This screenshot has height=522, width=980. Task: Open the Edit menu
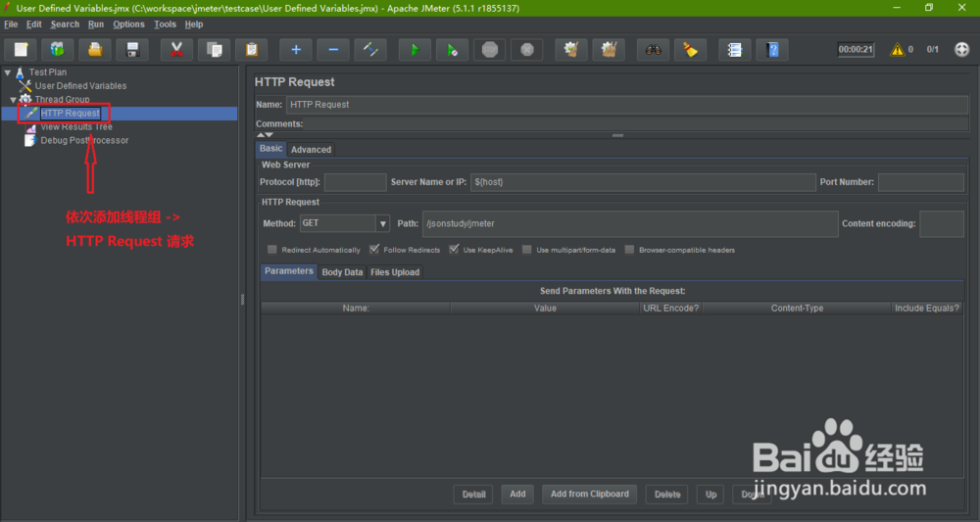pos(33,24)
